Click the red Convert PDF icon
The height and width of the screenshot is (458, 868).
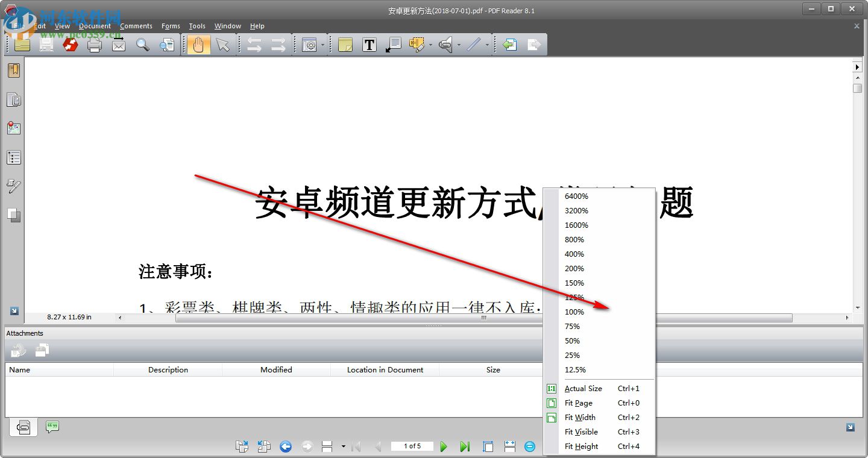click(x=71, y=45)
